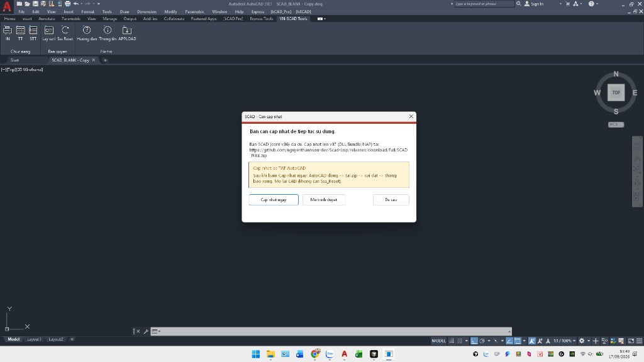The width and height of the screenshot is (644, 362).
Task: Click the Mo trinh duyet button
Action: (x=324, y=199)
